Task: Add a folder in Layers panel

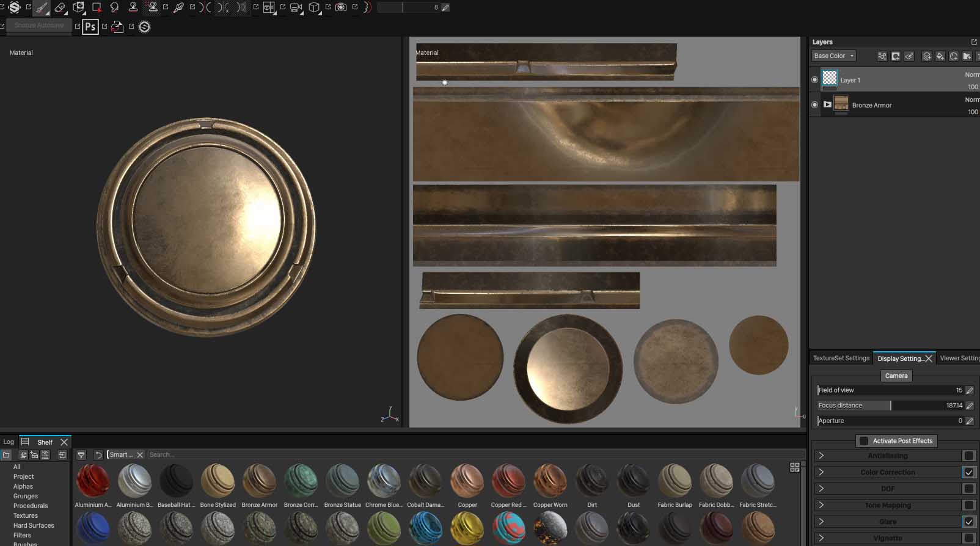Action: coord(967,56)
